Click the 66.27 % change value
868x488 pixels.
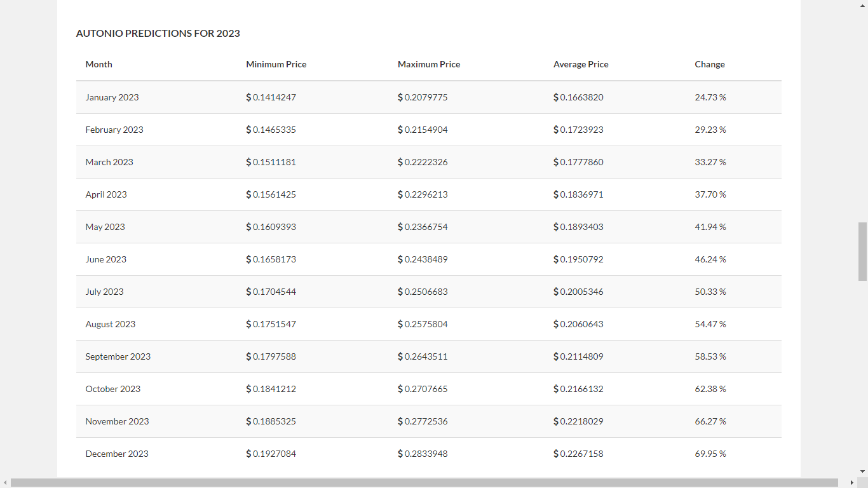pyautogui.click(x=710, y=421)
